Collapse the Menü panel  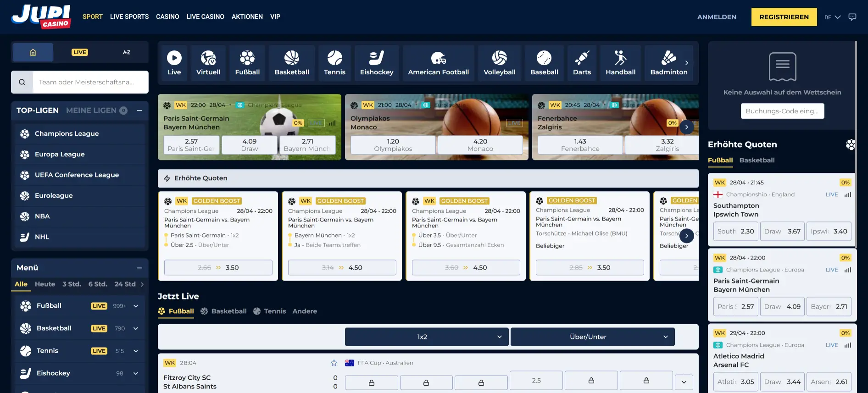click(x=139, y=268)
